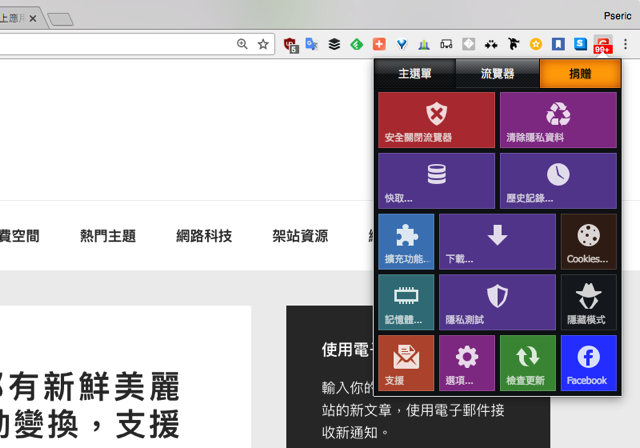Viewport: 640px width, 448px height.
Task: Bookmark page with star icon
Action: point(263,44)
